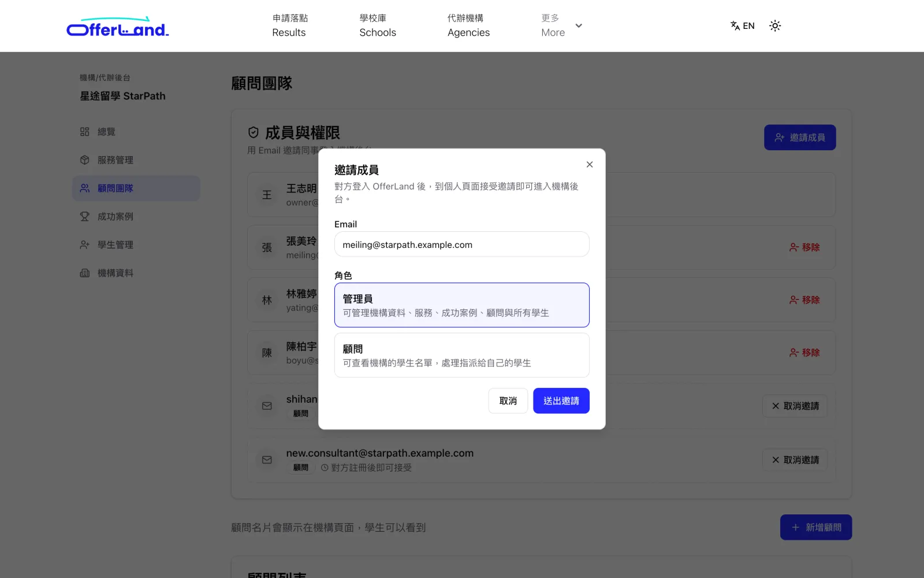Click 送出邀請 button

[561, 401]
